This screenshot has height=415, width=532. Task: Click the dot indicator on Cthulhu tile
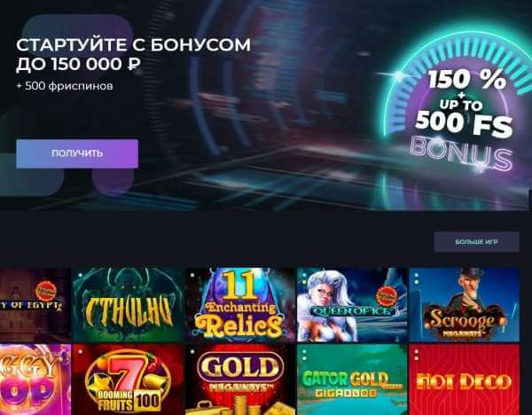[x=80, y=275]
